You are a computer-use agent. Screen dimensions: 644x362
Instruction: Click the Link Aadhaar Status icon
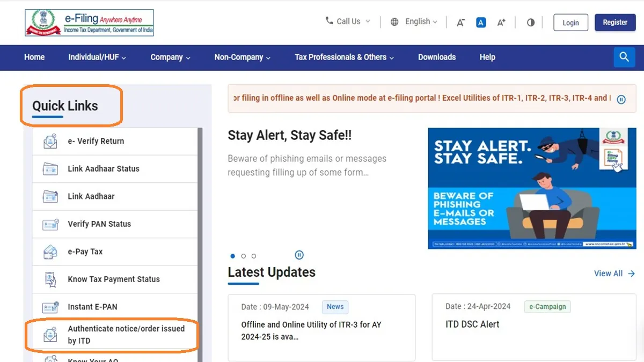coord(50,169)
